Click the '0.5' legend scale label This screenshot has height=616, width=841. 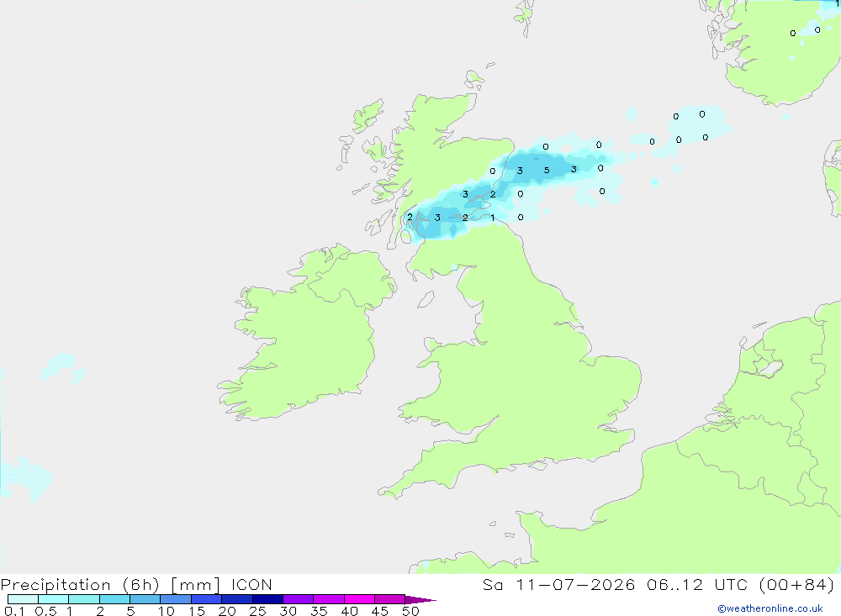point(45,611)
